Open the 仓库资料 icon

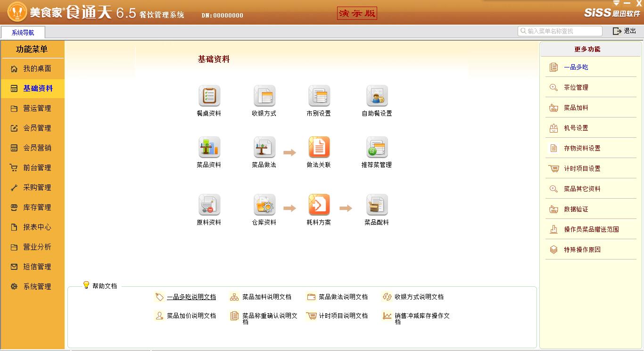[x=264, y=205]
